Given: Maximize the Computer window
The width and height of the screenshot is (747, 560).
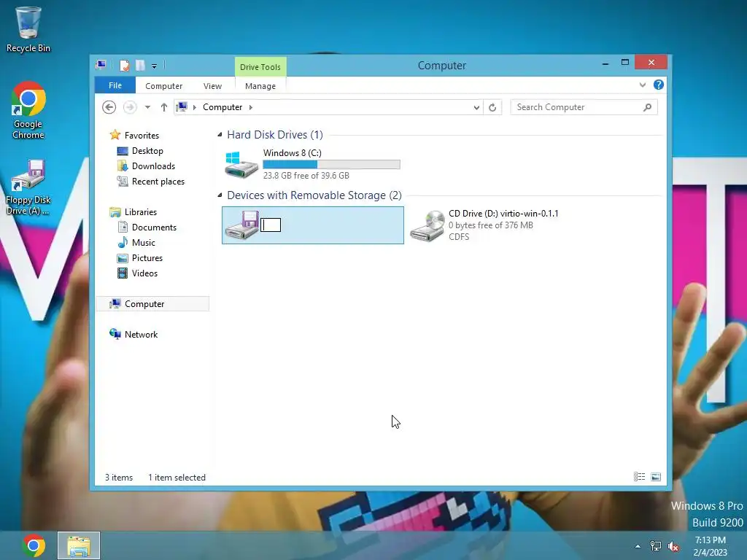Looking at the screenshot, I should [625, 63].
